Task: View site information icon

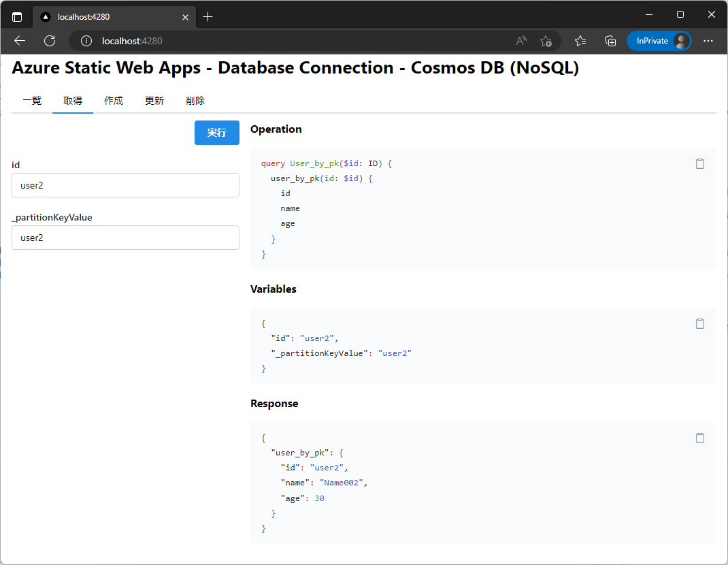Action: point(86,41)
